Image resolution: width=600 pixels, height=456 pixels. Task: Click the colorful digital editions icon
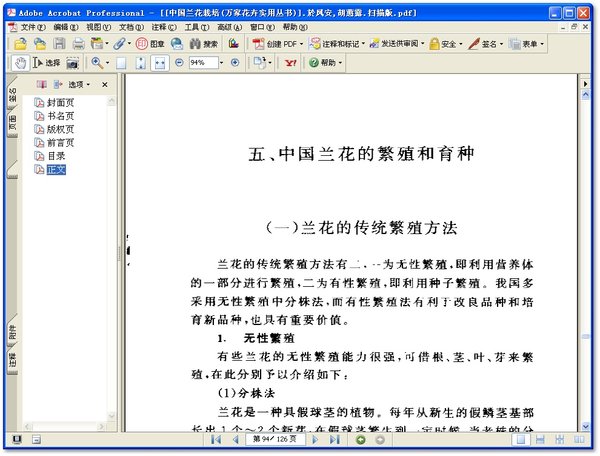[233, 44]
